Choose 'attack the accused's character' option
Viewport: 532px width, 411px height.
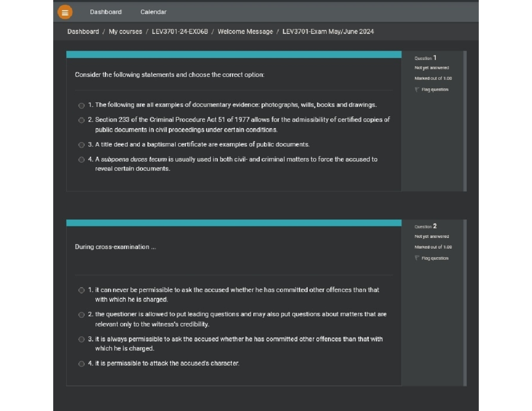coord(82,364)
